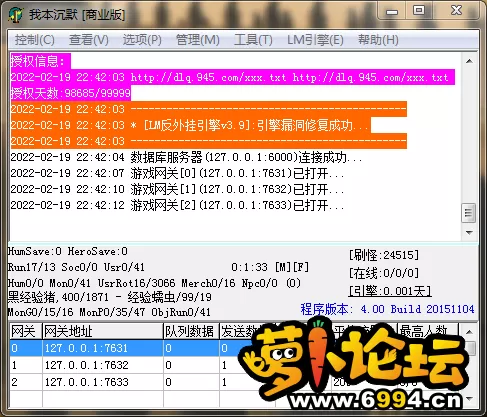The image size is (487, 417).
Task: Open the 工具(T) menu
Action: [253, 40]
